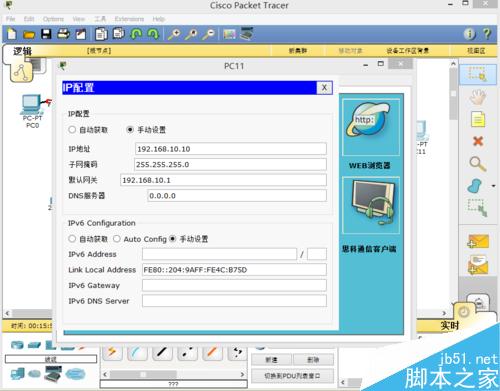The image size is (500, 391).
Task: Click the Link Local Address field
Action: (x=234, y=270)
